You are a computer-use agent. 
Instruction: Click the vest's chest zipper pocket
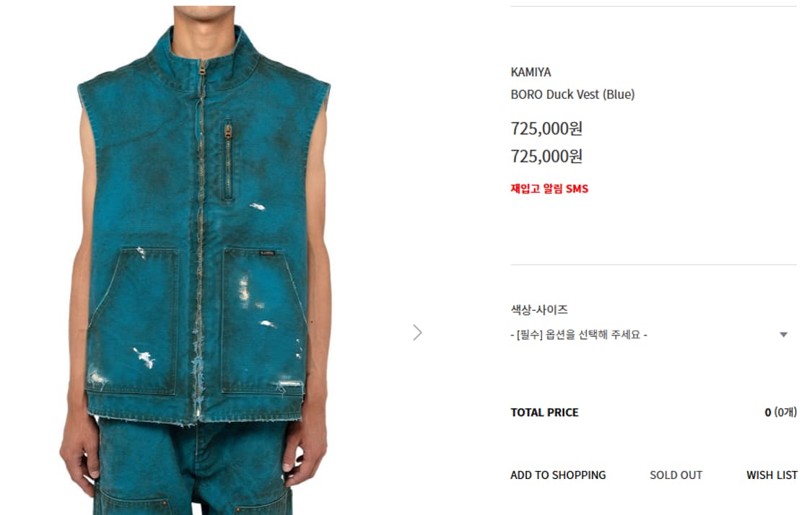pos(228,160)
